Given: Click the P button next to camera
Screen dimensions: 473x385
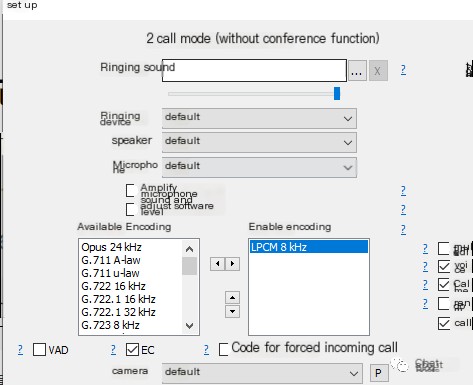Looking at the screenshot, I should click(x=379, y=373).
